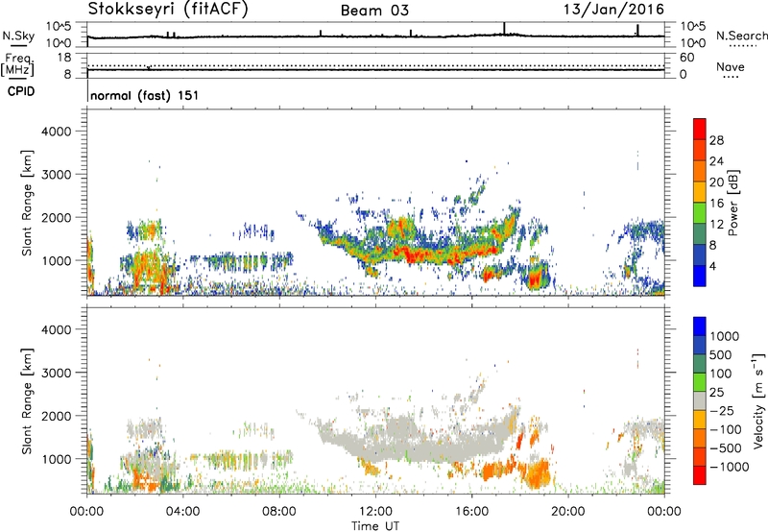Click the 'Power [dB]' colorbar label
Viewport: 768px width, 532px height.
click(733, 203)
